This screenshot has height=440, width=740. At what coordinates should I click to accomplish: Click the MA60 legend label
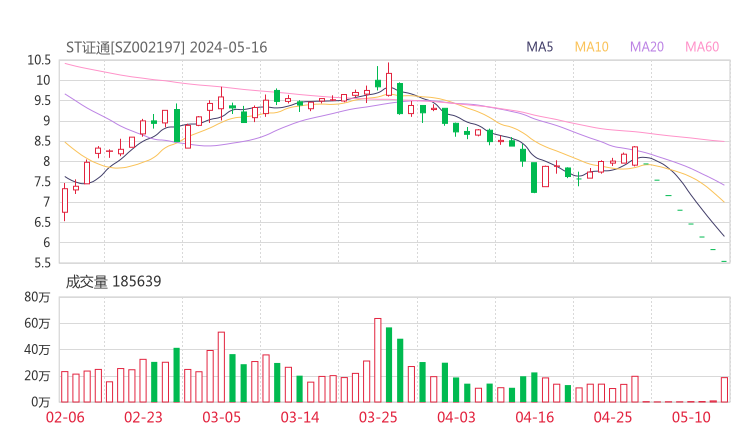click(x=702, y=47)
